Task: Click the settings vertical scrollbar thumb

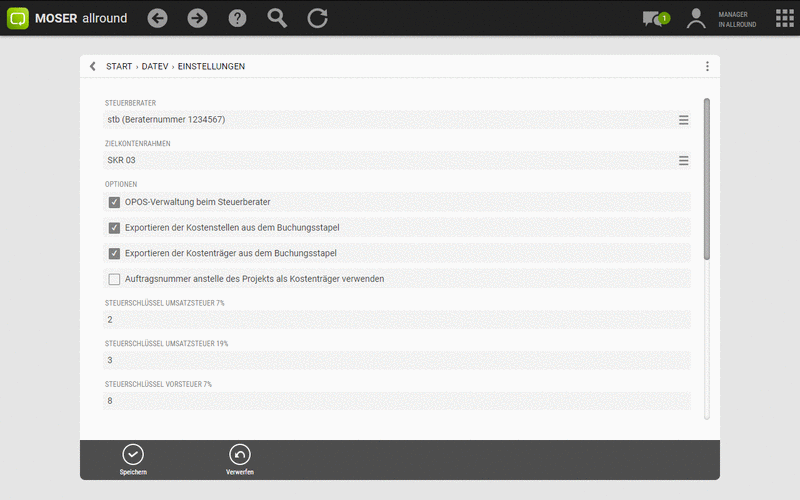Action: (x=707, y=179)
